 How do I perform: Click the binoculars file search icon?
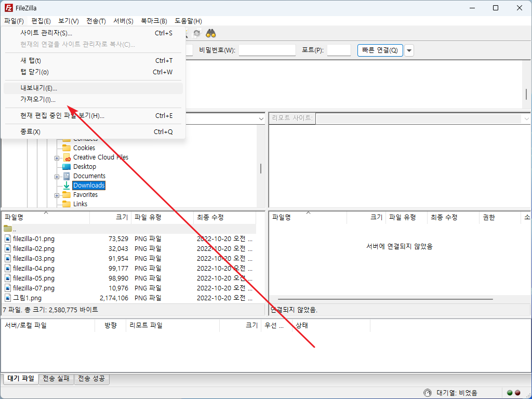point(211,33)
